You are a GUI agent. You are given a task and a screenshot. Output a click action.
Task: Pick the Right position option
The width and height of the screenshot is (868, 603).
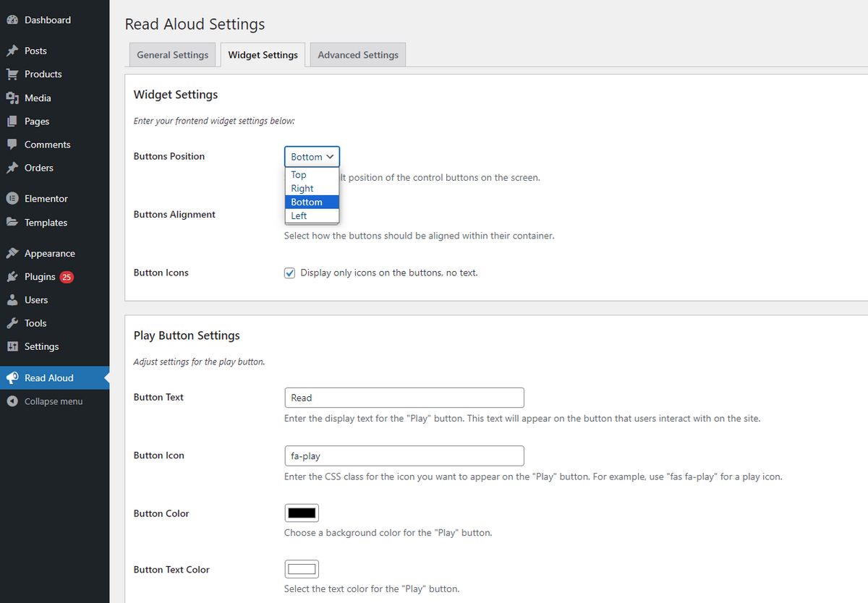[x=302, y=189]
